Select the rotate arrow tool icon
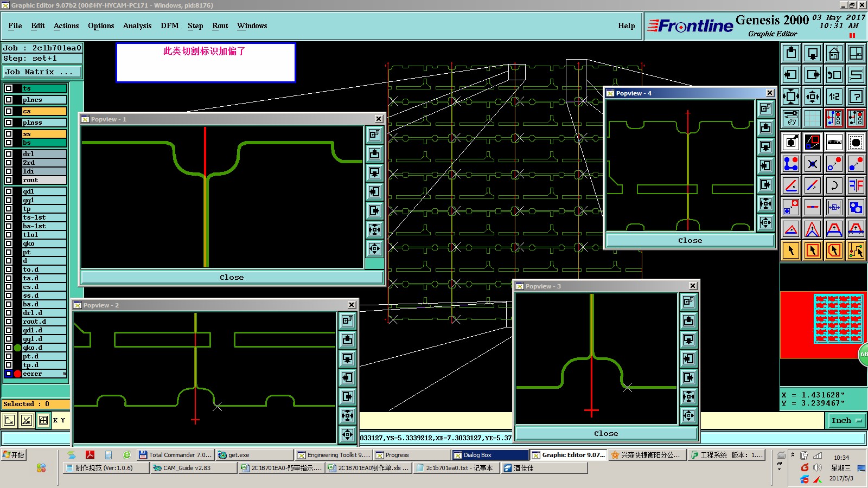 pos(834,185)
